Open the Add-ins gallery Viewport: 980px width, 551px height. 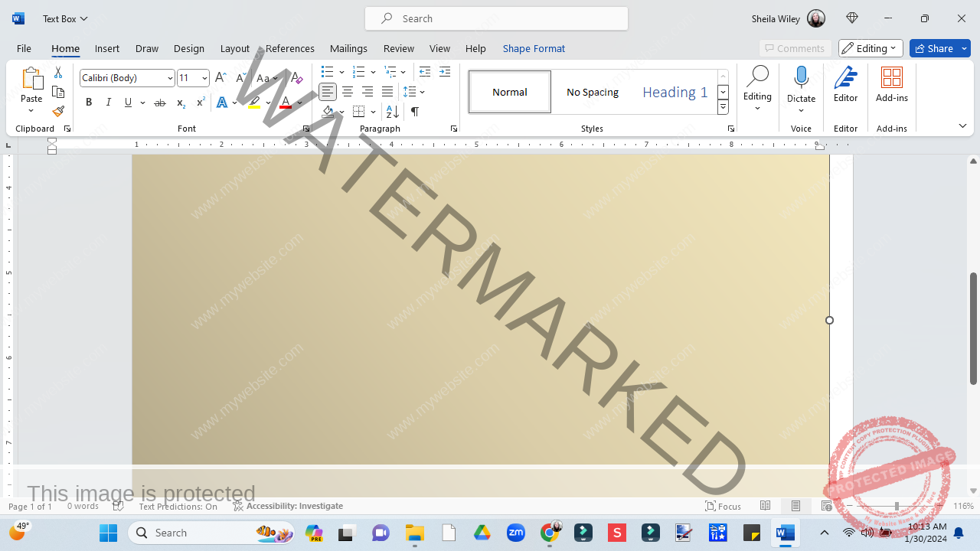pos(892,84)
